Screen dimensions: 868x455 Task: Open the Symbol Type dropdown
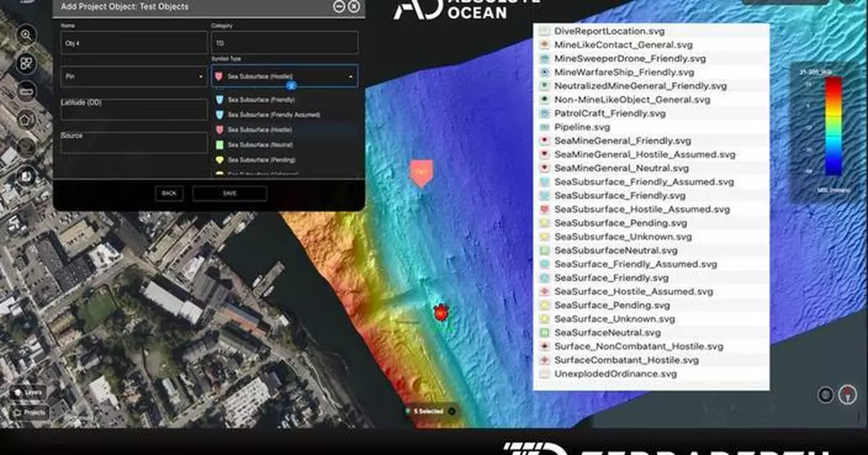(284, 76)
